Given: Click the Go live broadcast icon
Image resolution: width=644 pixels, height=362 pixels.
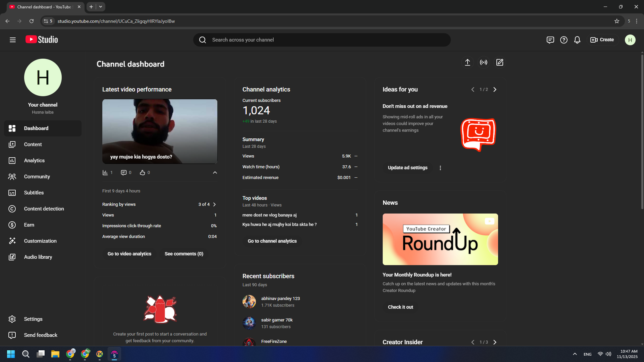Looking at the screenshot, I should click(483, 62).
